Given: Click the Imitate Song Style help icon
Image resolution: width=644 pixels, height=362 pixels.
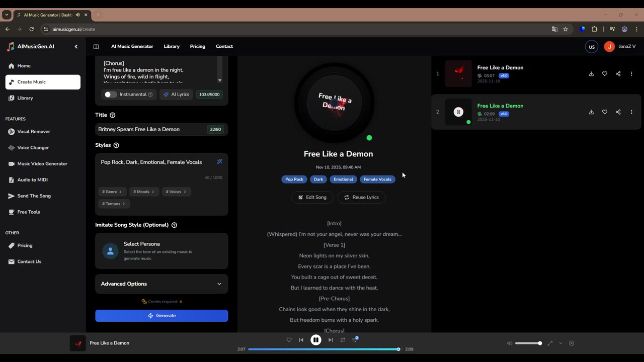Looking at the screenshot, I should 174,225.
